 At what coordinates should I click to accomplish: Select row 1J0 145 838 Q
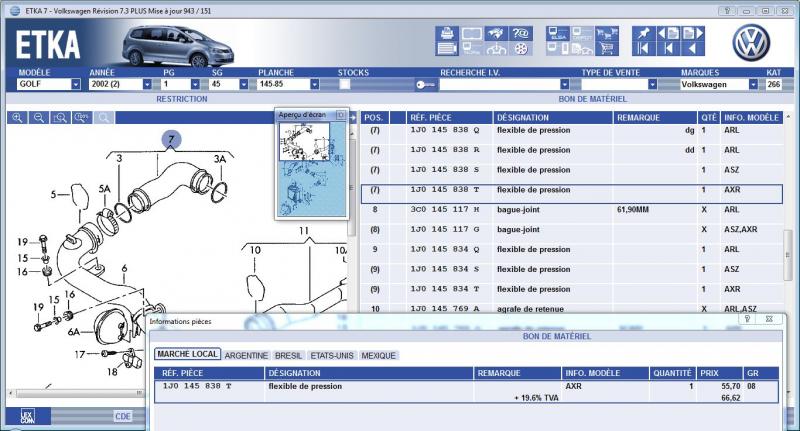click(x=571, y=131)
